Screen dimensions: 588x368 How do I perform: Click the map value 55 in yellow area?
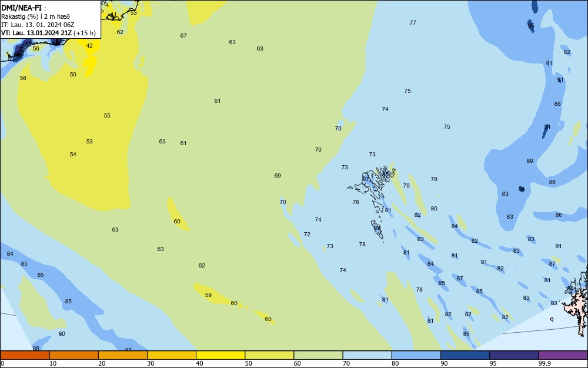[107, 115]
